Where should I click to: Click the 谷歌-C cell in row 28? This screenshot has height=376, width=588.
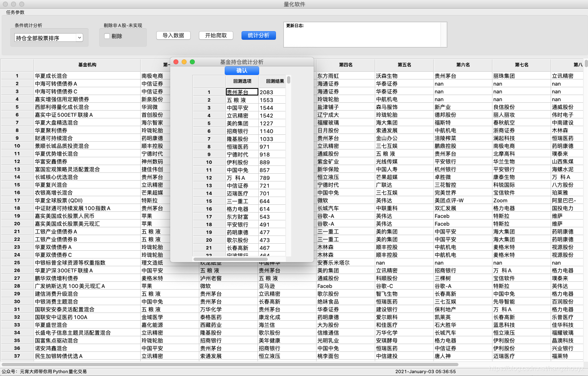[x=404, y=286]
